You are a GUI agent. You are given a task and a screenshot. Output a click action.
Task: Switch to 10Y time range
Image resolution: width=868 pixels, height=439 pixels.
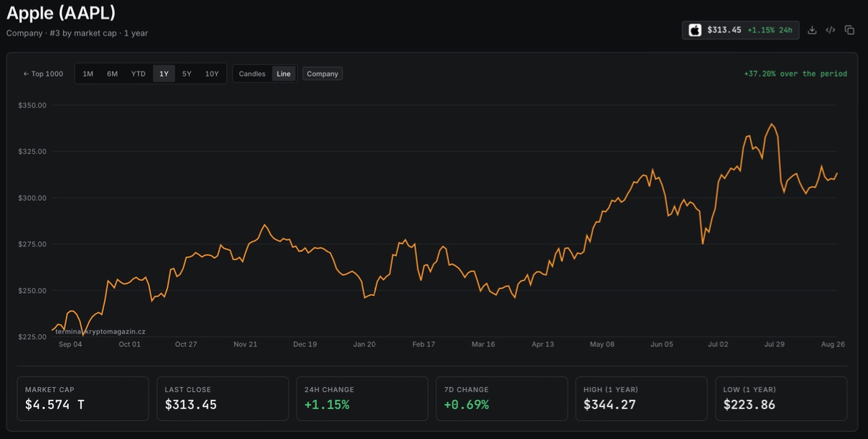pyautogui.click(x=212, y=74)
